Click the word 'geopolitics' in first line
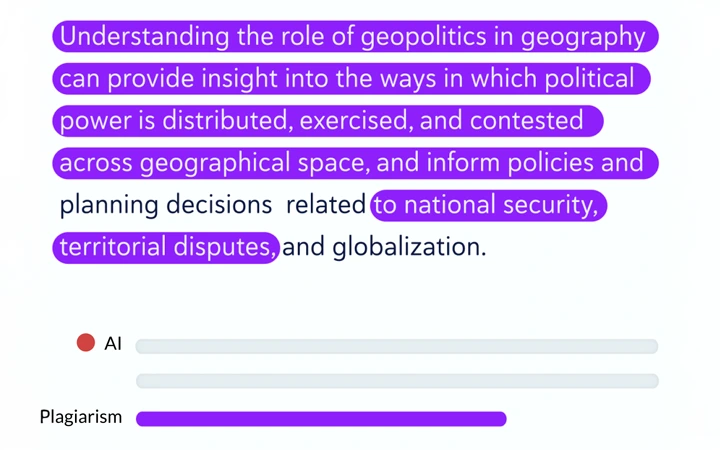 pyautogui.click(x=423, y=37)
